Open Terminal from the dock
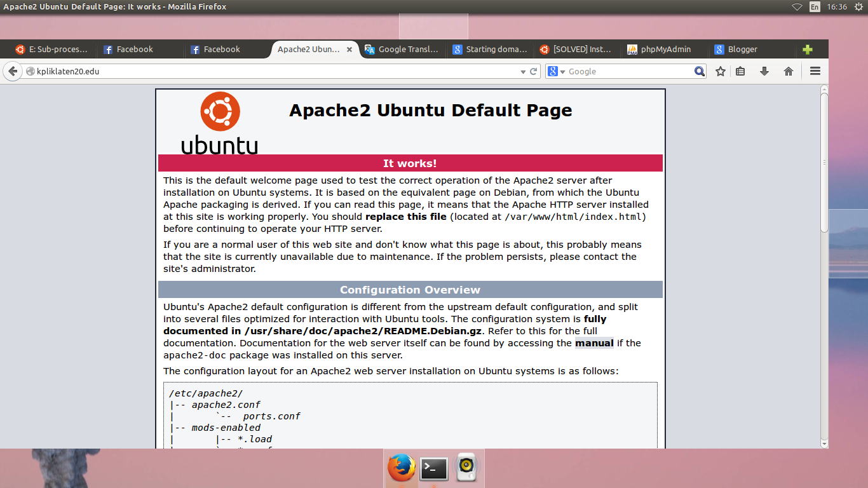The height and width of the screenshot is (488, 868). [x=434, y=469]
